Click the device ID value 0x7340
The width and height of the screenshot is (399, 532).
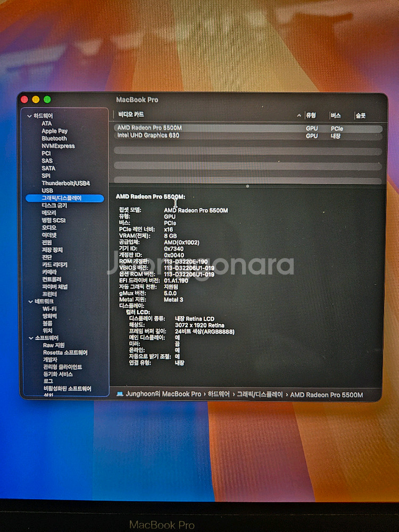point(174,248)
